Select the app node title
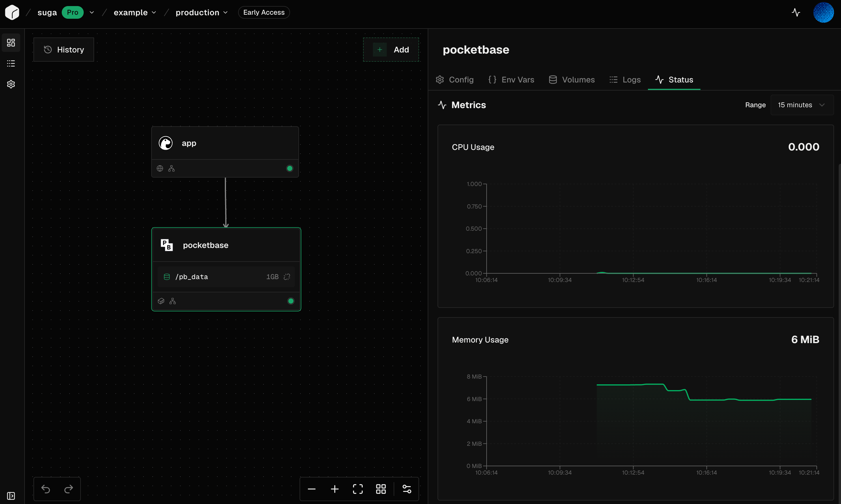 click(189, 143)
